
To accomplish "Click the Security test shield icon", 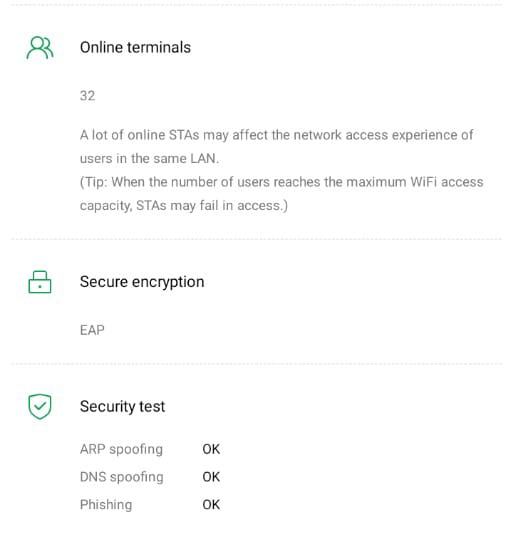I will coord(40,406).
